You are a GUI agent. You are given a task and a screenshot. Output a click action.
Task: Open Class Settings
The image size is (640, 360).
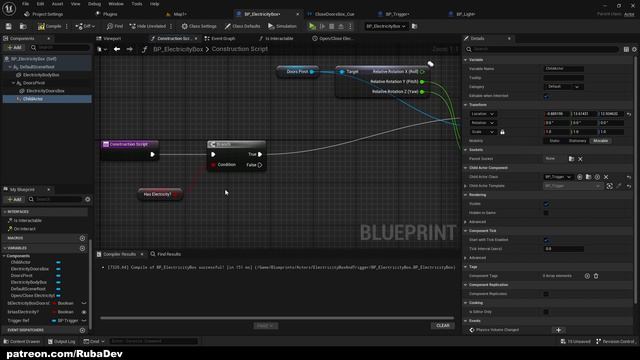coord(199,26)
